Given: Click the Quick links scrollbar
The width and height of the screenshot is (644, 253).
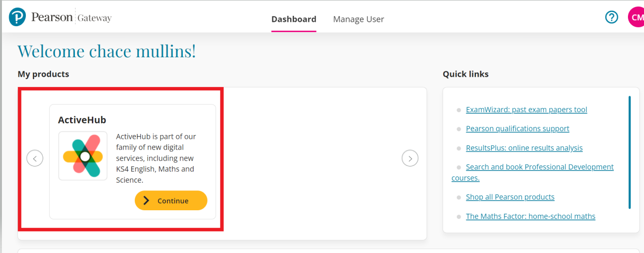Looking at the screenshot, I should tap(629, 152).
